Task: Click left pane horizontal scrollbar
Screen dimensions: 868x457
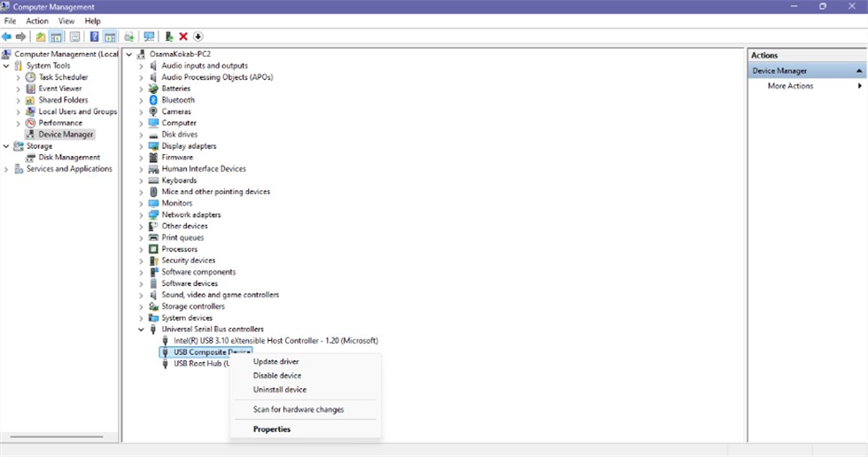Action: 57,438
